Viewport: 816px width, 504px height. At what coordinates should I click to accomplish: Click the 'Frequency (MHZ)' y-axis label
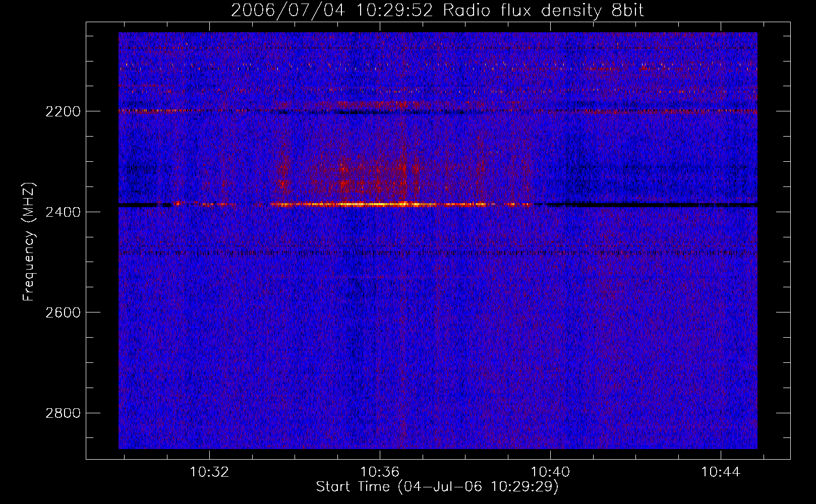29,242
